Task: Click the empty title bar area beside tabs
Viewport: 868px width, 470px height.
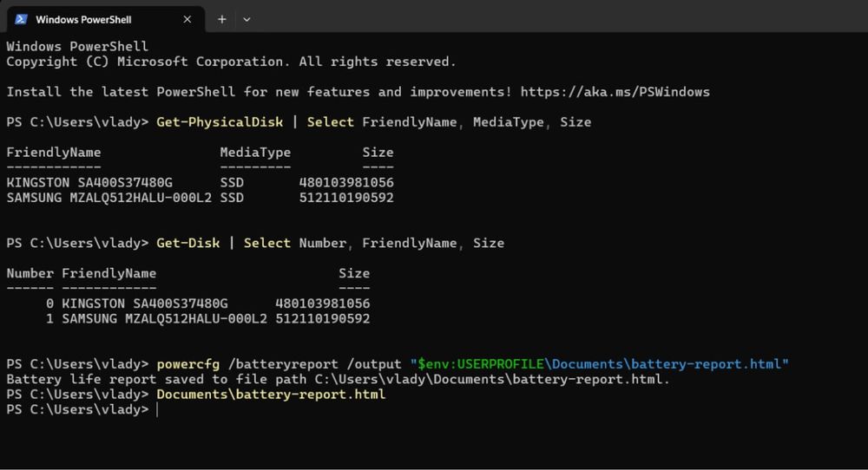Action: click(x=554, y=16)
